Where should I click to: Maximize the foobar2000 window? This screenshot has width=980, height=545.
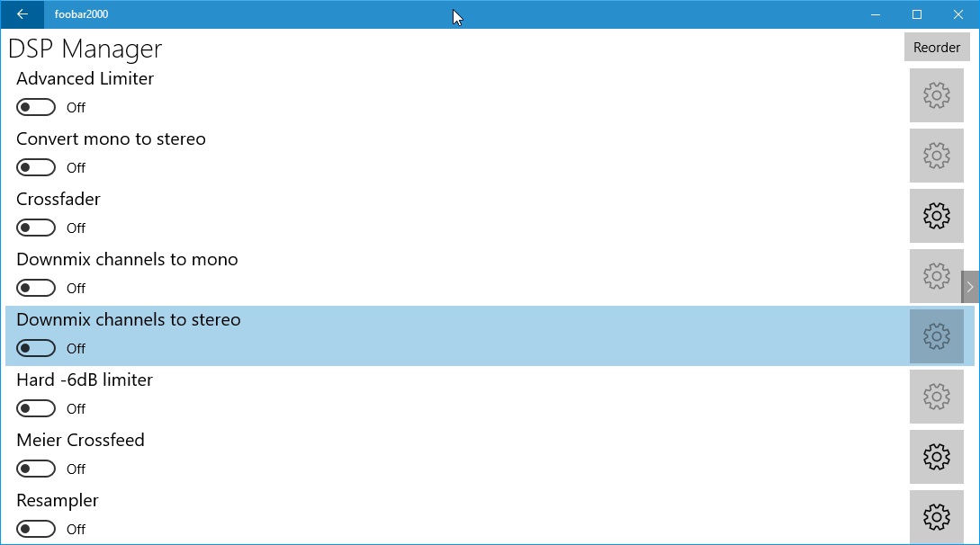tap(917, 14)
